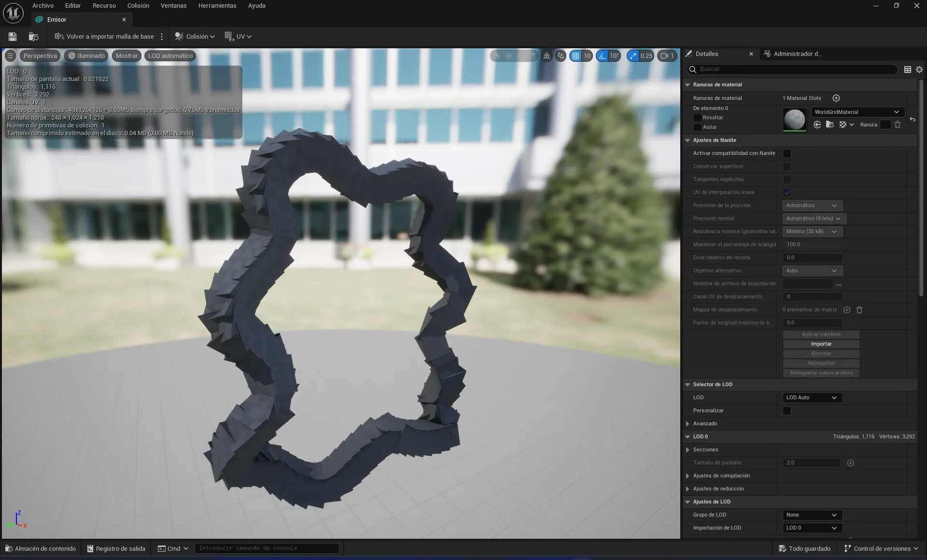The height and width of the screenshot is (560, 927).
Task: Open the WorldGridMaterial dropdown
Action: click(857, 112)
